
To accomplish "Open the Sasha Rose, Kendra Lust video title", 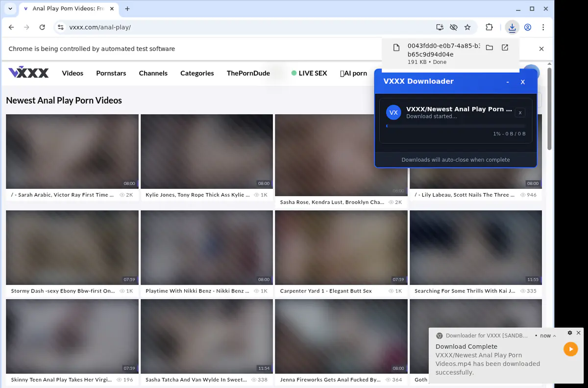I will click(x=332, y=202).
